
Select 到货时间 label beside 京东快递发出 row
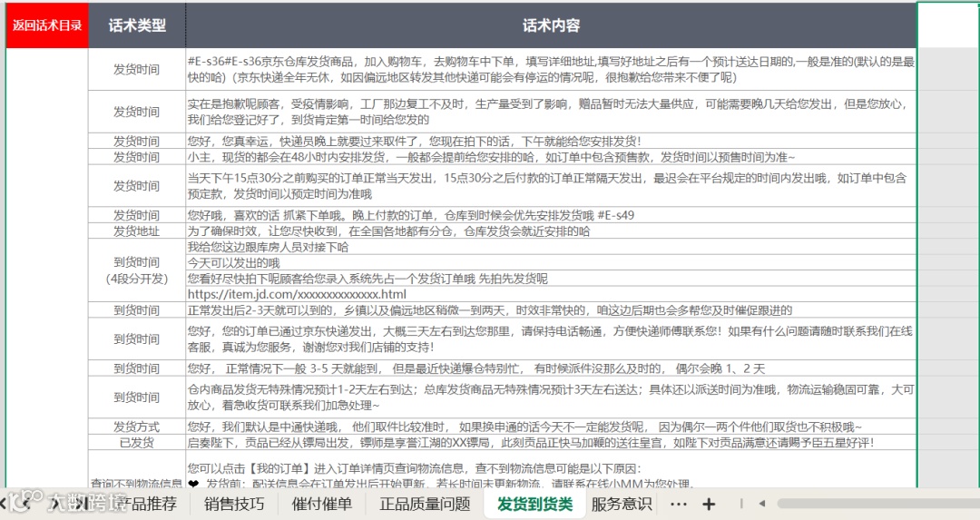click(x=137, y=338)
